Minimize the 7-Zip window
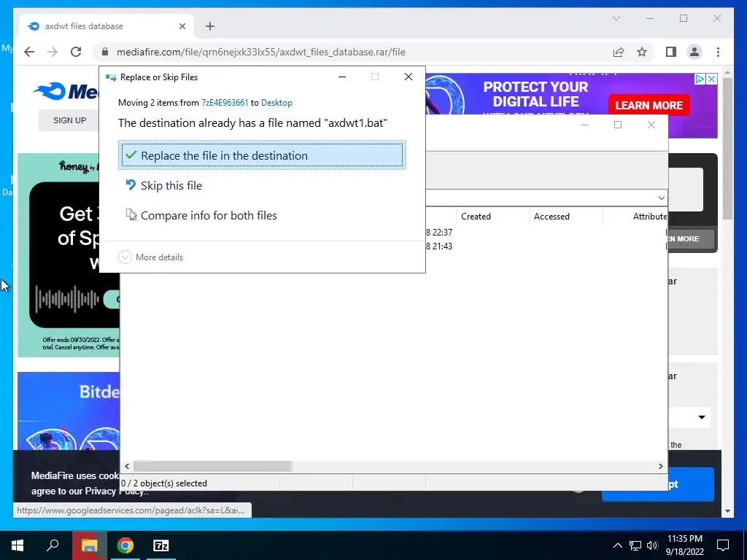Image resolution: width=747 pixels, height=560 pixels. click(x=585, y=125)
